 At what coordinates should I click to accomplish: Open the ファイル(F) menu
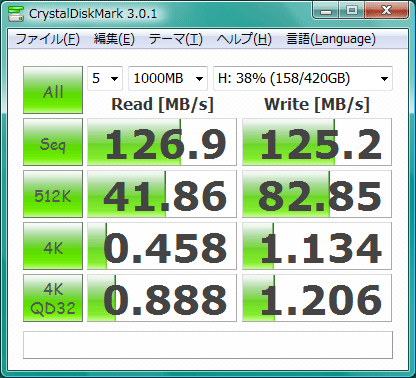click(48, 39)
